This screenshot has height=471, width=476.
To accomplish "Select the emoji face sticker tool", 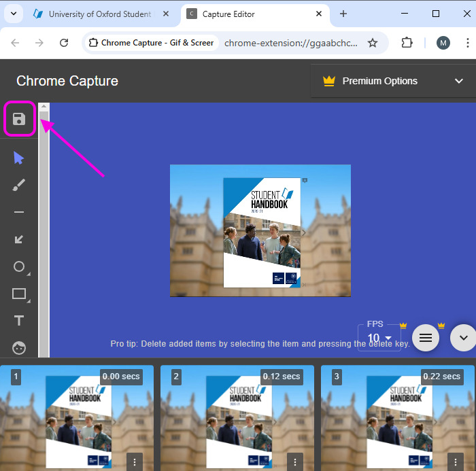I will [x=19, y=348].
